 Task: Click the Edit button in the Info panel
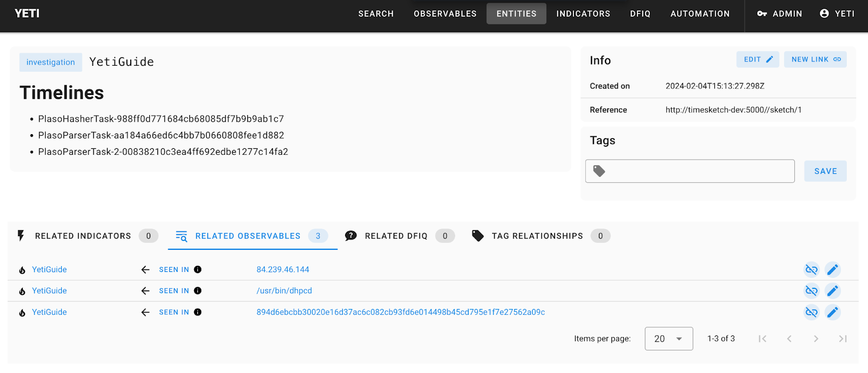click(x=758, y=59)
